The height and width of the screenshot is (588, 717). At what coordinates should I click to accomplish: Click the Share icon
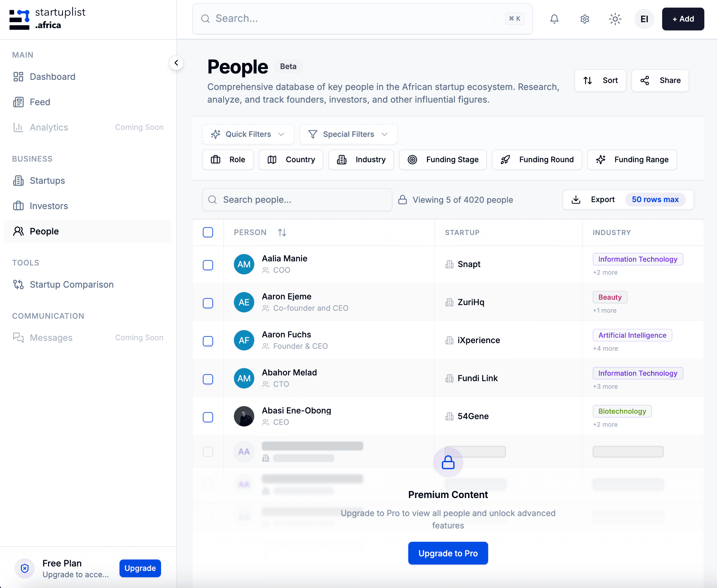644,80
